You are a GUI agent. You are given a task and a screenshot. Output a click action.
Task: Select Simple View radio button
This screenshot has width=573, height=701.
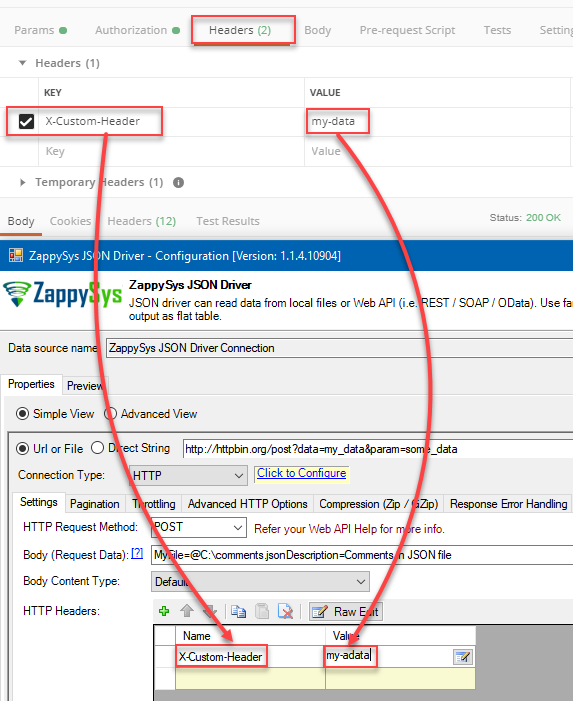click(x=22, y=414)
